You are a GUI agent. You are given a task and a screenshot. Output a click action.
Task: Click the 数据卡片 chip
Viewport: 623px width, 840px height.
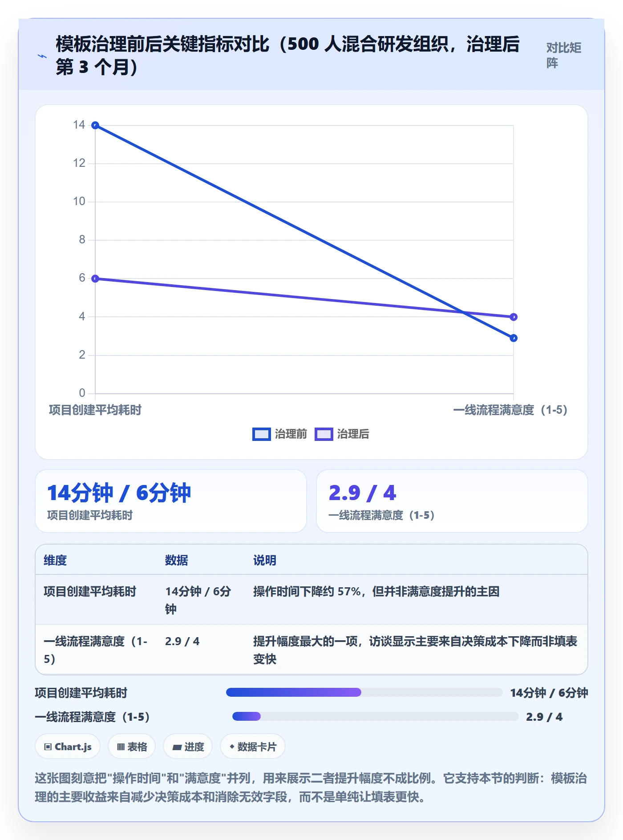252,747
